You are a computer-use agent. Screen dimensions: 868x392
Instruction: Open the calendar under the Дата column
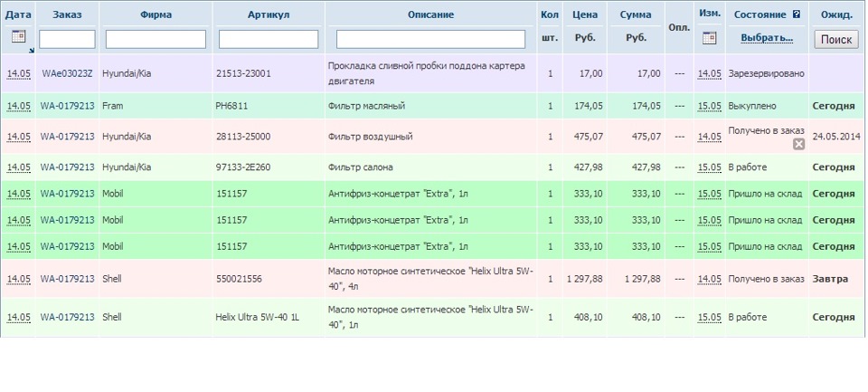point(18,37)
